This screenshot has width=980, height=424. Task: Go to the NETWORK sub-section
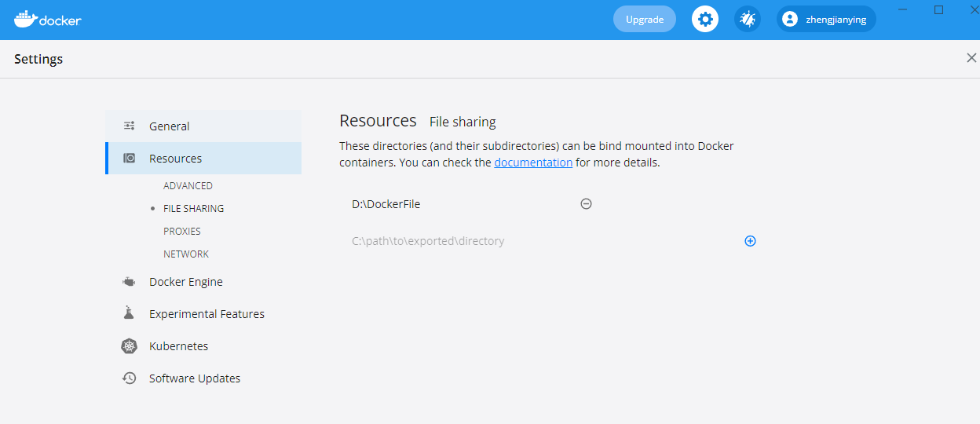[186, 254]
